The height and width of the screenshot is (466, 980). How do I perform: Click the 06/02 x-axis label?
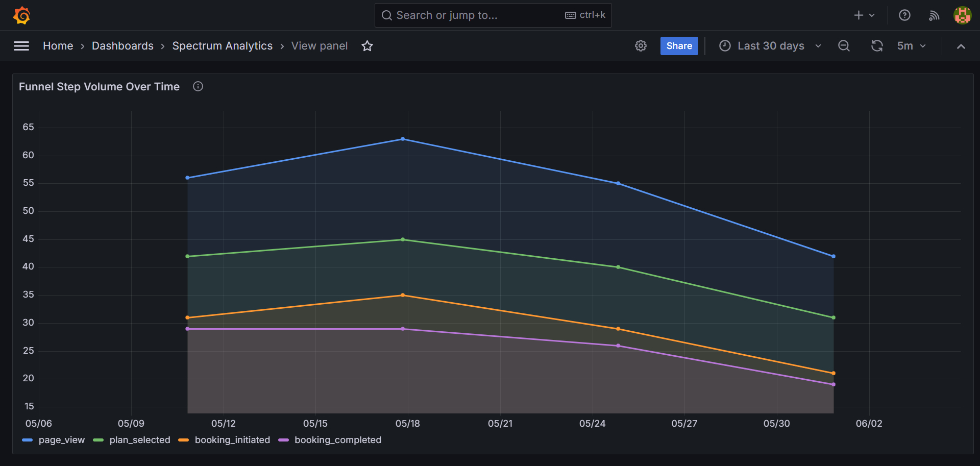(x=869, y=424)
